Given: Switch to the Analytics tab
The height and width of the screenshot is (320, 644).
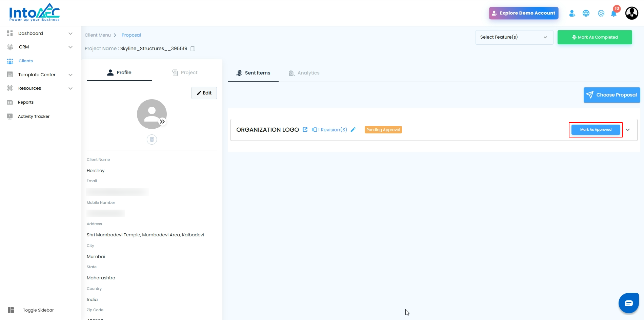Looking at the screenshot, I should tap(304, 73).
